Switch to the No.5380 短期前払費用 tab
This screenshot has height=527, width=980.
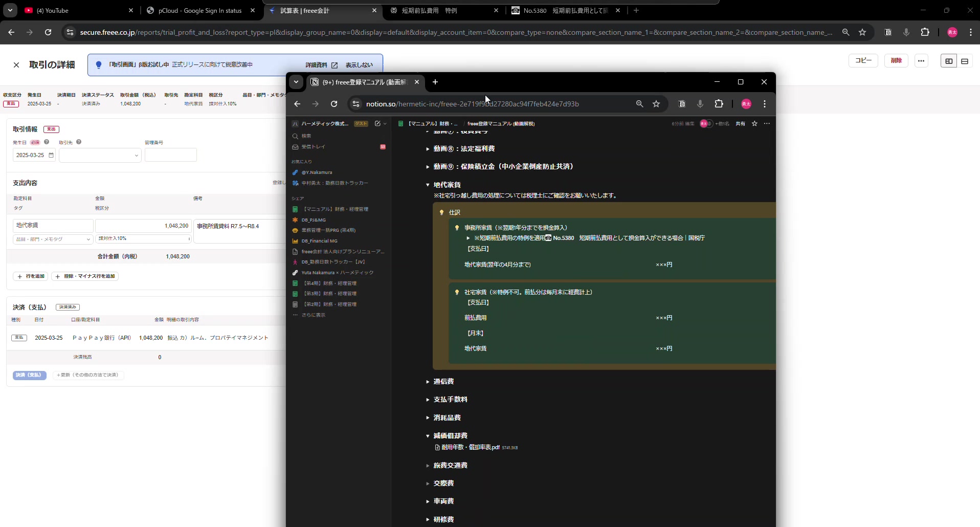(x=563, y=10)
